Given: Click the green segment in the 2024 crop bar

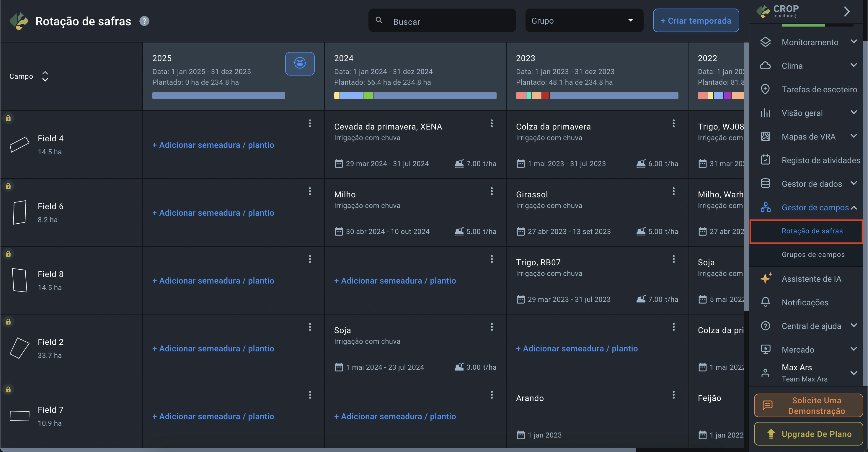Looking at the screenshot, I should click(x=368, y=96).
